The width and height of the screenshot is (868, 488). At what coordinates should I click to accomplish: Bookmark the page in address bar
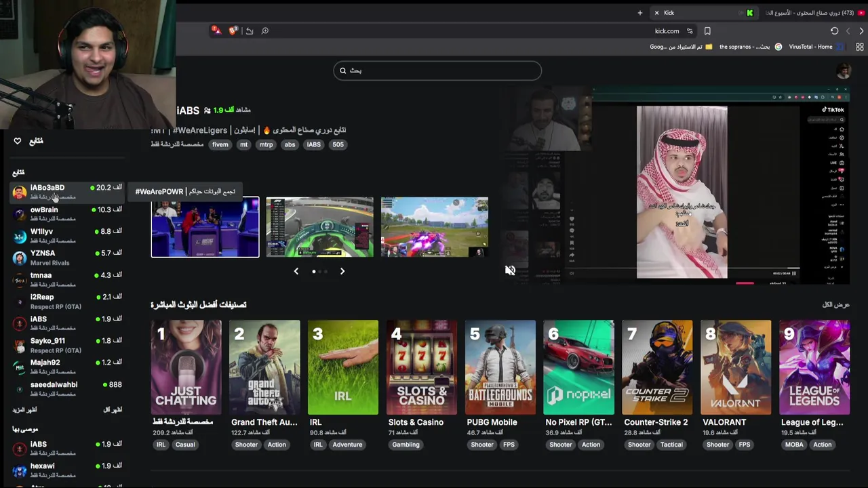tap(707, 30)
